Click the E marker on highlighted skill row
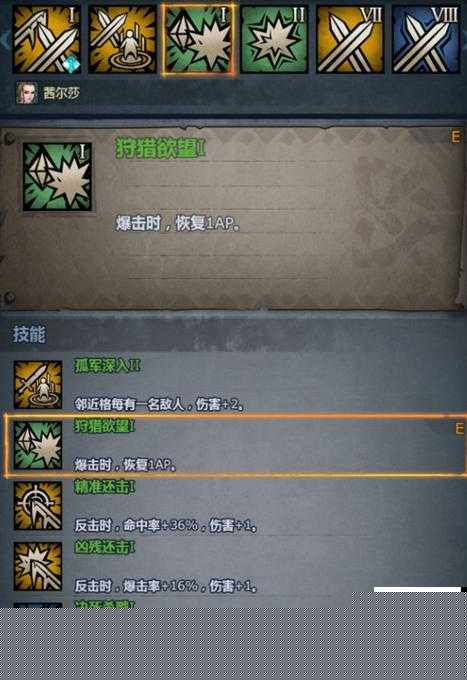 pos(459,429)
